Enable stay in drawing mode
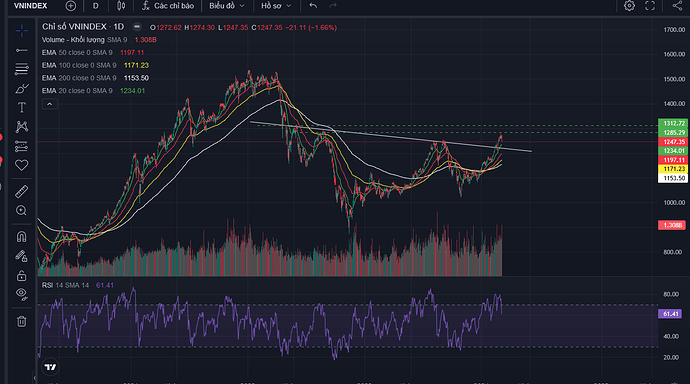 point(22,256)
